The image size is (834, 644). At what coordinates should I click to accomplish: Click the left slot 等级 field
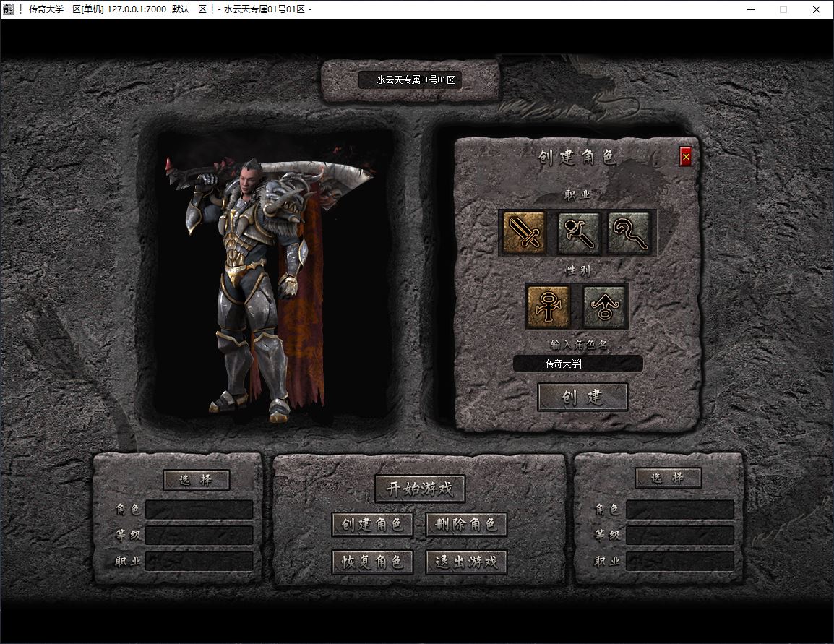pyautogui.click(x=199, y=535)
